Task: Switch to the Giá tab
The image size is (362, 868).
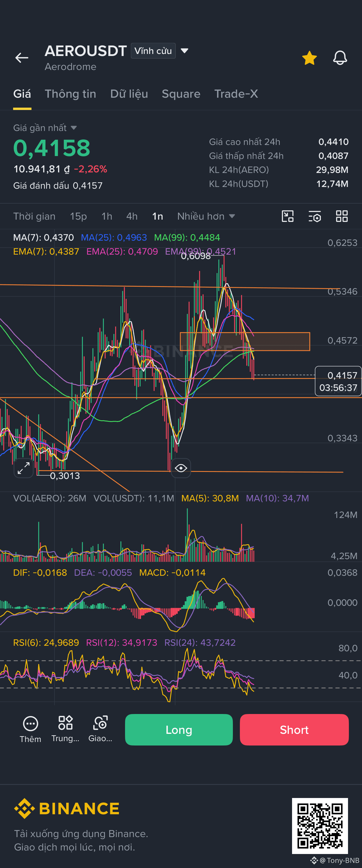Action: point(22,94)
